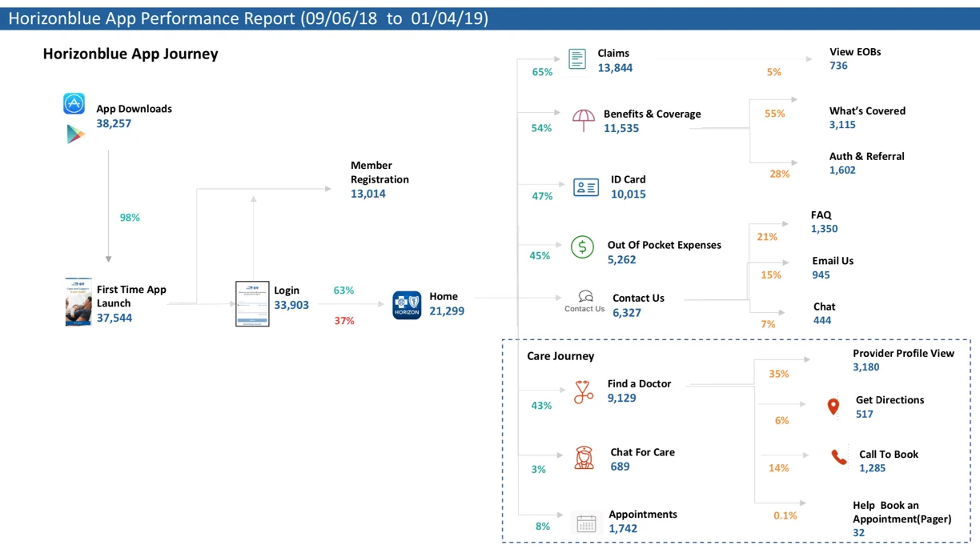Image resolution: width=980 pixels, height=557 pixels.
Task: Click What's Covered value 3,115
Action: point(842,125)
